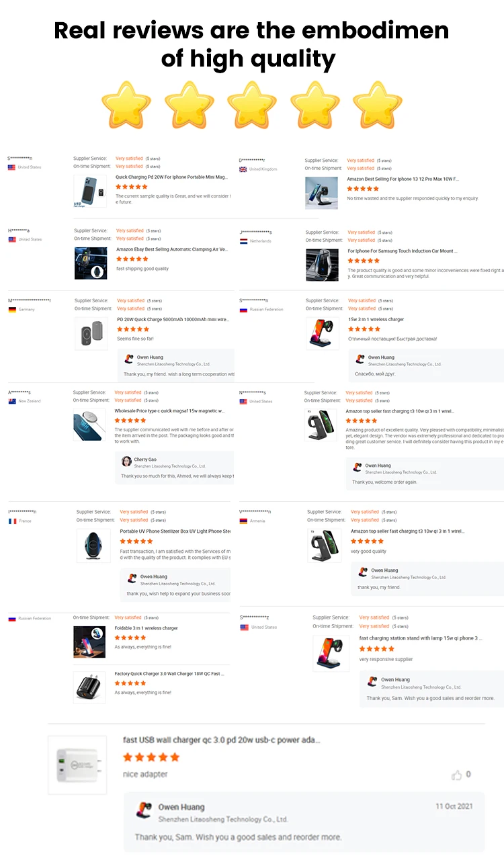
Task: Open "Quick Charging Pd 20W For Iphone" product link
Action: [171, 177]
